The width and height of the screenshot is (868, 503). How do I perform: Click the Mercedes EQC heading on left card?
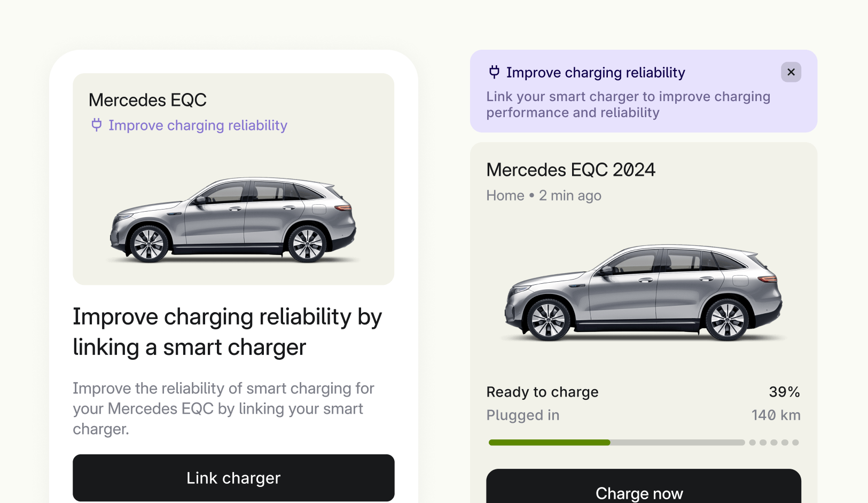[x=148, y=99]
